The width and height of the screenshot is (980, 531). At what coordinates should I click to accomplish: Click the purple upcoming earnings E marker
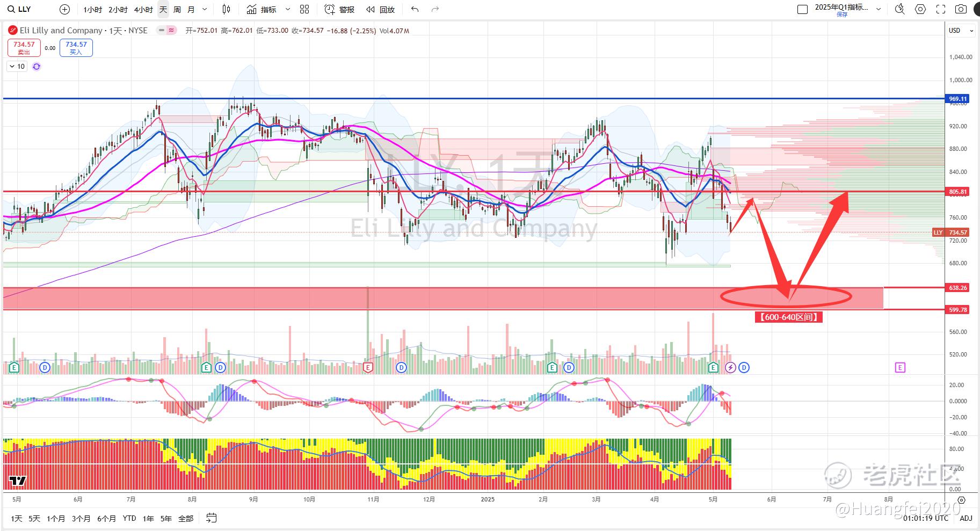tap(900, 368)
